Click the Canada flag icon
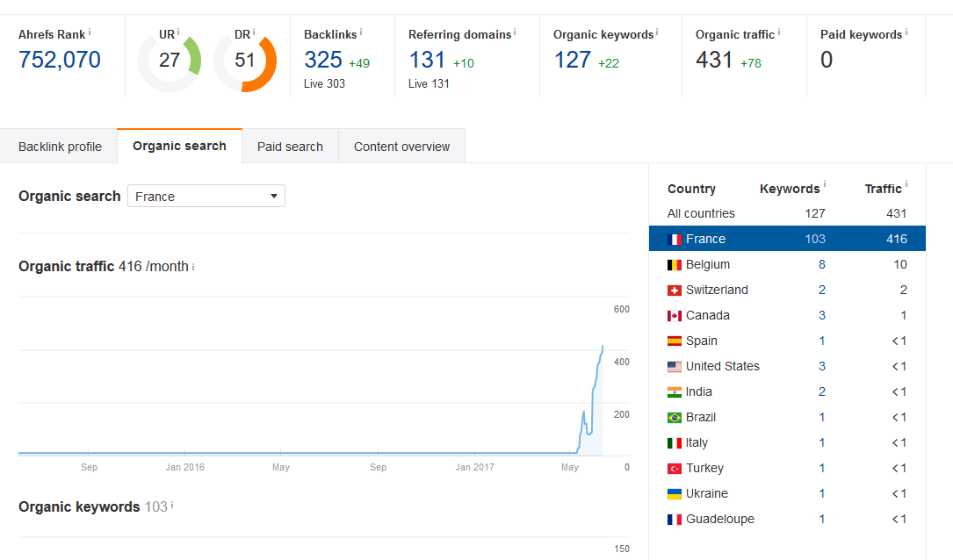This screenshot has height=560, width=953. [x=675, y=316]
